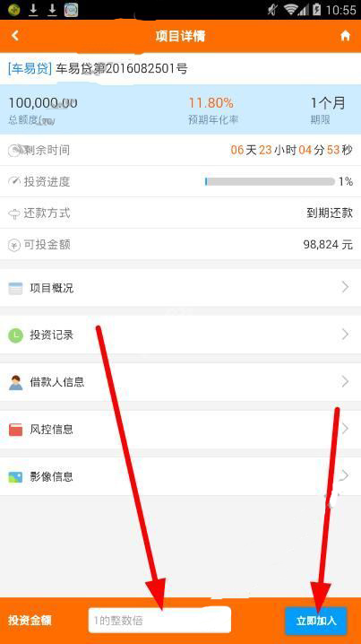Expand 项目概况 with its chevron
Viewport: 361px width, 644px height.
(x=346, y=287)
